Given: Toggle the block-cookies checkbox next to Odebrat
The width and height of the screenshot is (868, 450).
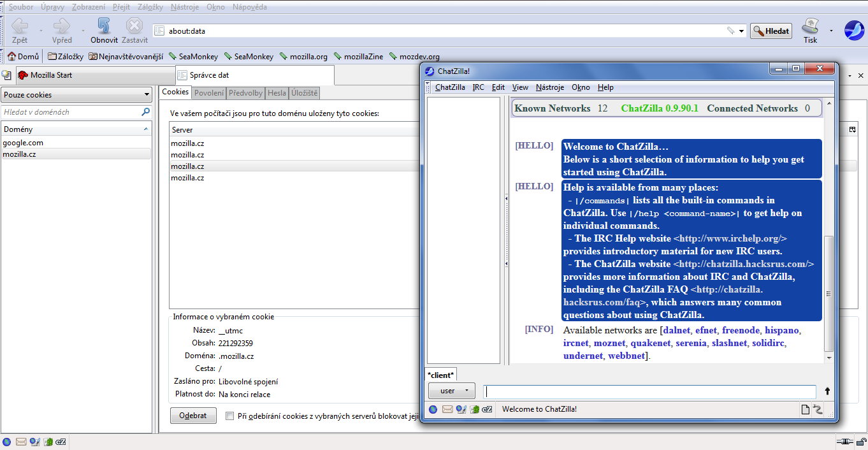Looking at the screenshot, I should tap(230, 416).
